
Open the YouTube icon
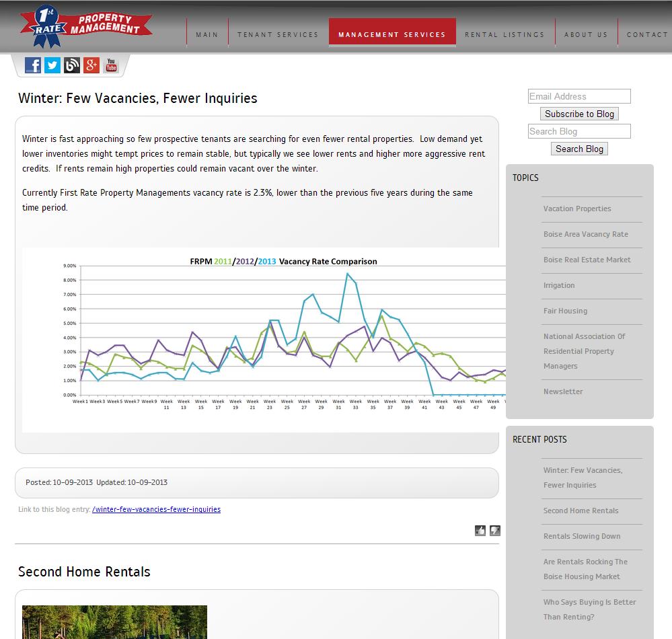(x=111, y=65)
